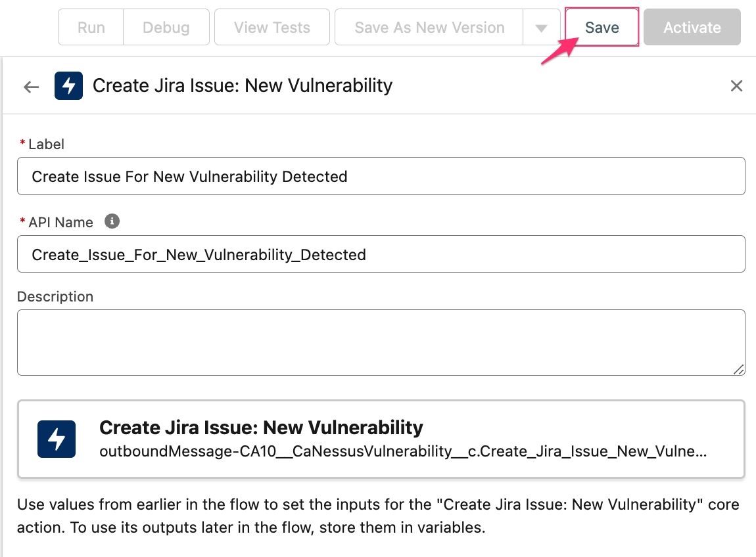
Task: Click the Action lightning bolt icon beside flow title
Action: 69,85
